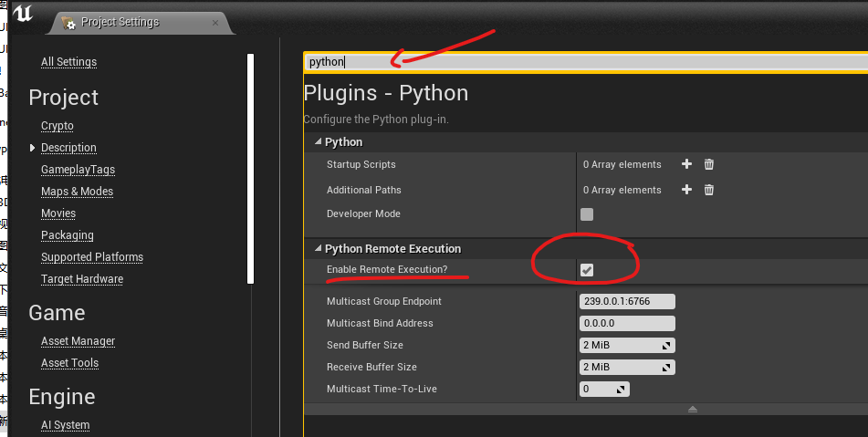The height and width of the screenshot is (437, 868).
Task: Click the Enable Remote Execution? label
Action: tap(387, 269)
